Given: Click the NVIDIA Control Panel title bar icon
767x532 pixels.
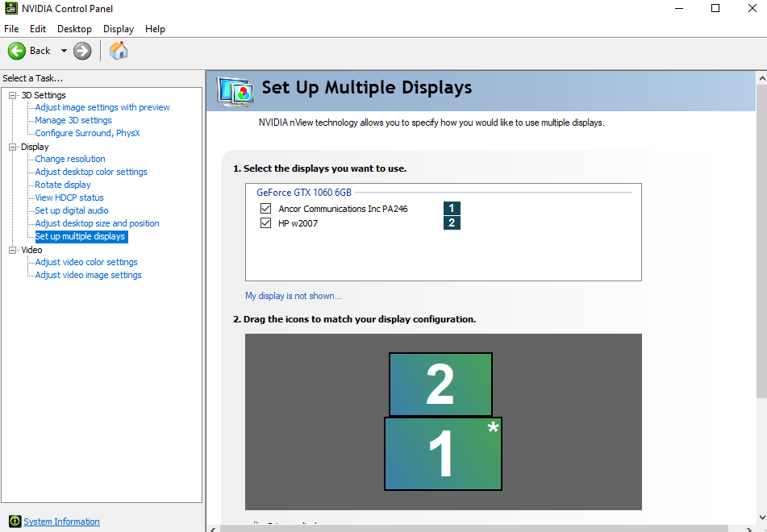Looking at the screenshot, I should pos(10,8).
